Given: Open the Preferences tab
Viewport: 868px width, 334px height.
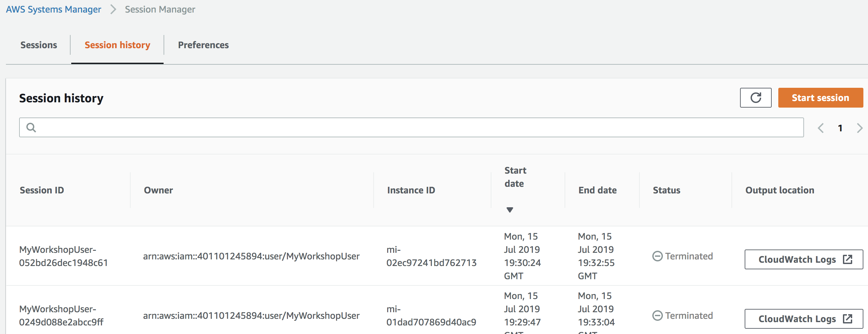Looking at the screenshot, I should tap(203, 45).
